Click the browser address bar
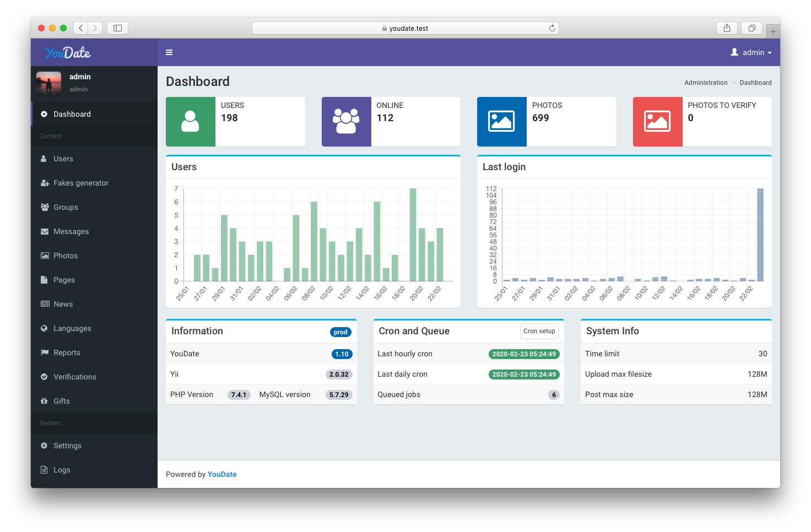Image resolution: width=811 pixels, height=532 pixels. (405, 28)
